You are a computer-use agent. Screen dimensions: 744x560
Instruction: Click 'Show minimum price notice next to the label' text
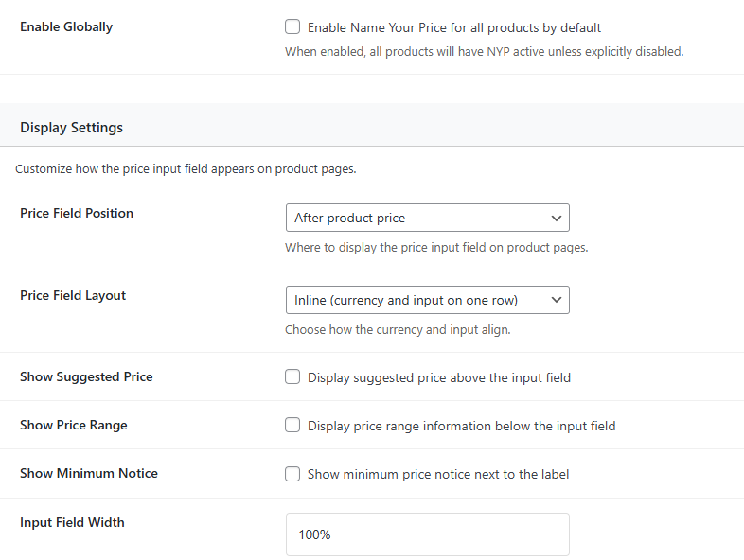(x=438, y=474)
